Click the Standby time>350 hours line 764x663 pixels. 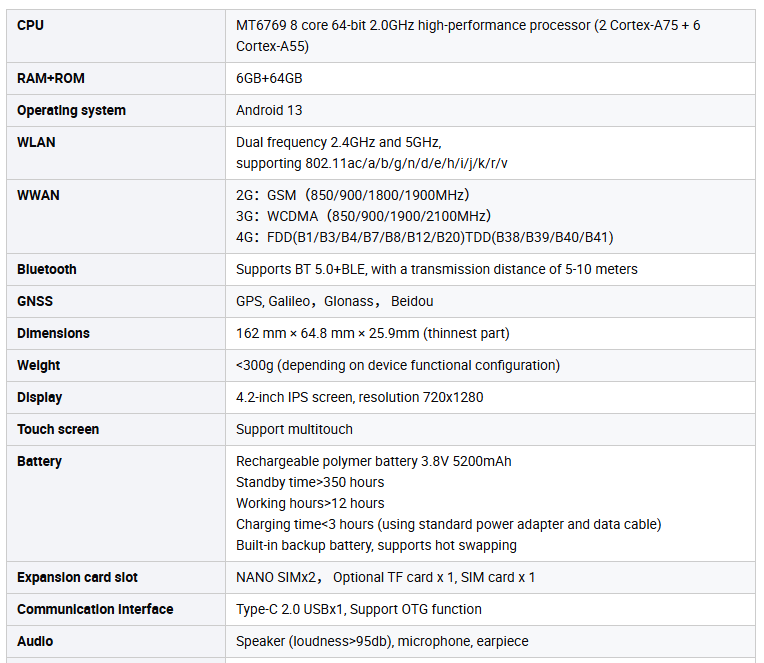310,482
